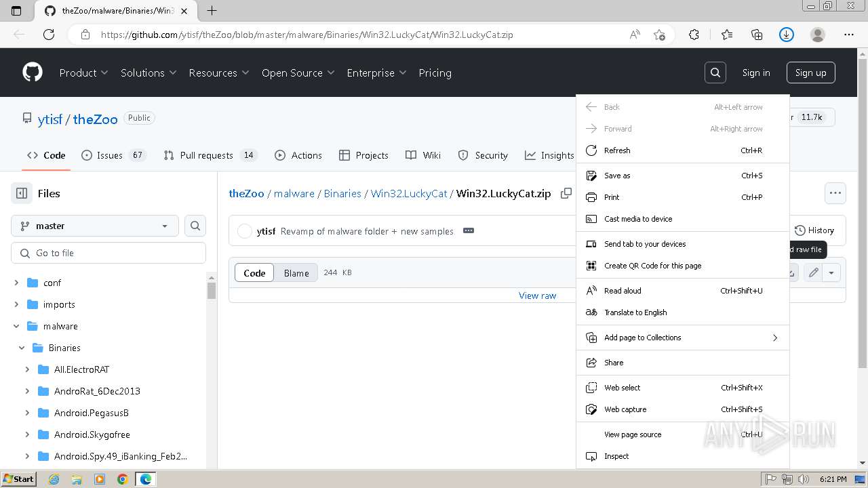
Task: Choose Refresh in context menu
Action: coord(682,150)
